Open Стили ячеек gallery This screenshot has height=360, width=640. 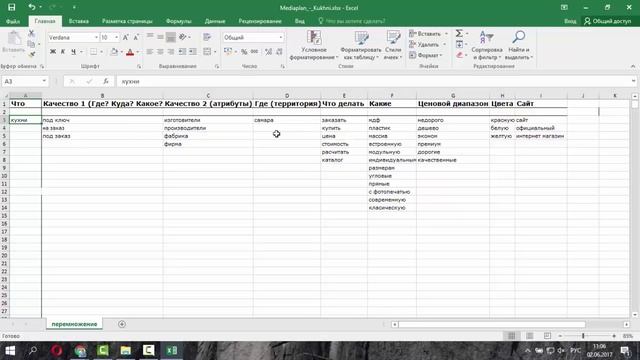point(393,45)
